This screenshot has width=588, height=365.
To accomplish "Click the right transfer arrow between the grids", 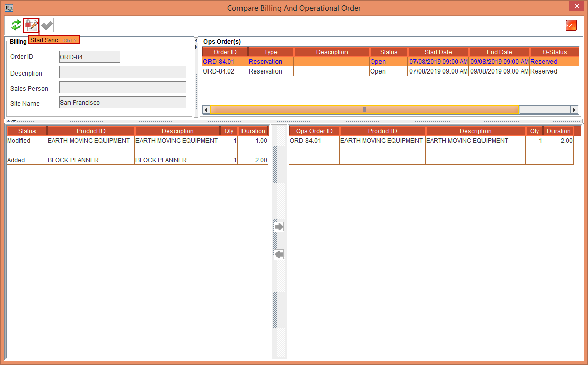I will click(278, 226).
